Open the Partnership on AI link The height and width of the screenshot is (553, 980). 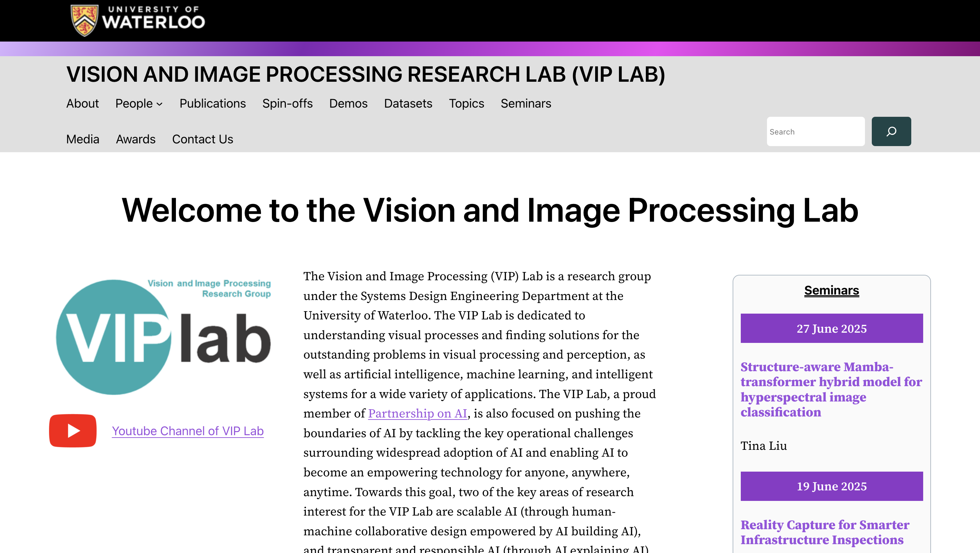[417, 414]
